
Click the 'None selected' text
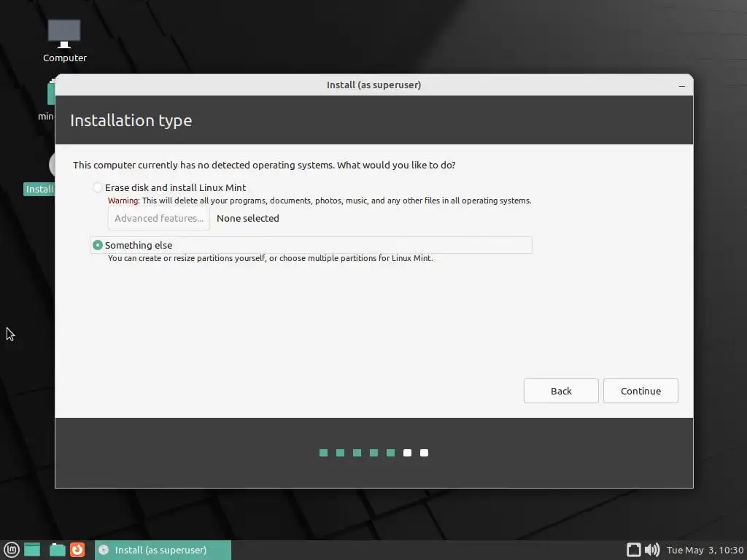coord(248,218)
